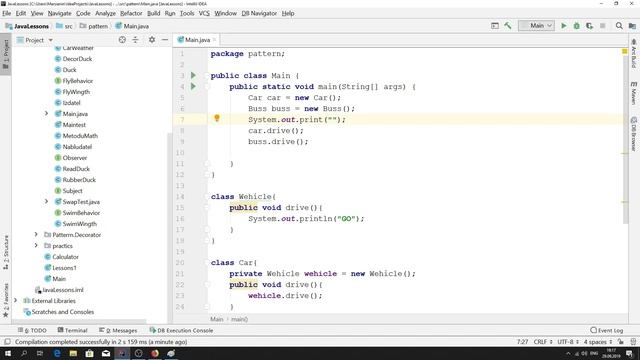The width and height of the screenshot is (640, 360).
Task: Open UTF-8 encoding selector
Action: tap(568, 342)
